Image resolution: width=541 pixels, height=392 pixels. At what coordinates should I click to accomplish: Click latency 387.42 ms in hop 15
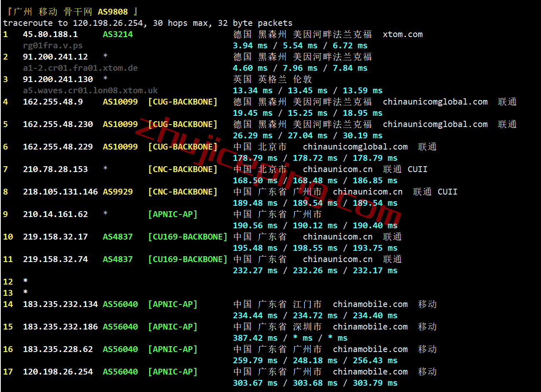coord(255,338)
